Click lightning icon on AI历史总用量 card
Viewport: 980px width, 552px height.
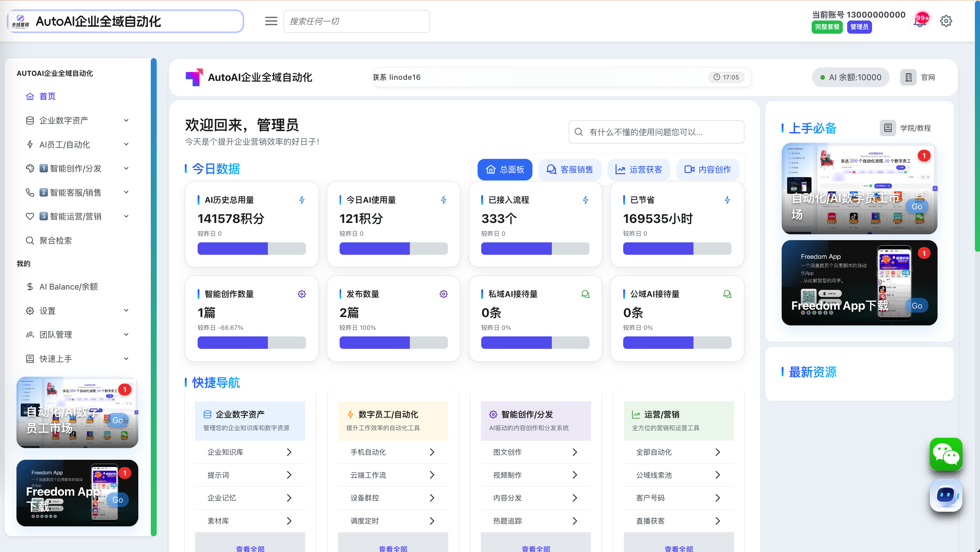point(302,200)
